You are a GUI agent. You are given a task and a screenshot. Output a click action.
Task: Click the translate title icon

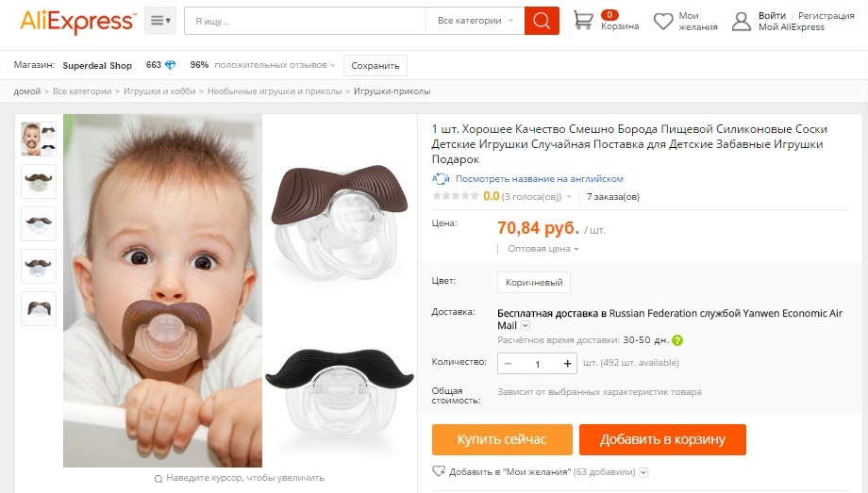tap(441, 178)
